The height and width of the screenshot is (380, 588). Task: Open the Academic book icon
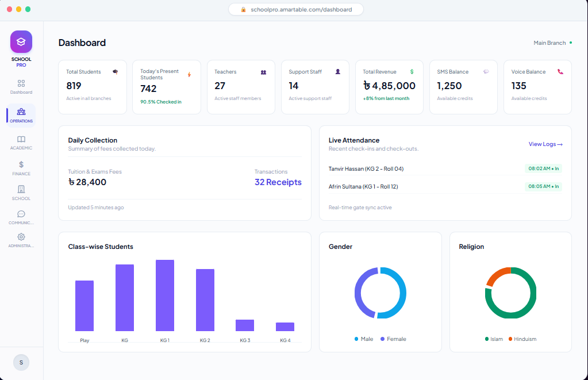21,139
